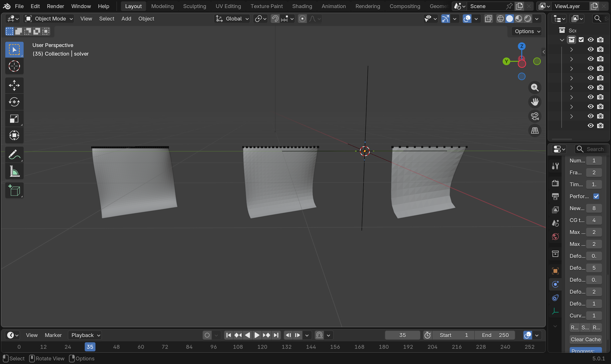Select the Measure tool

pos(14,171)
